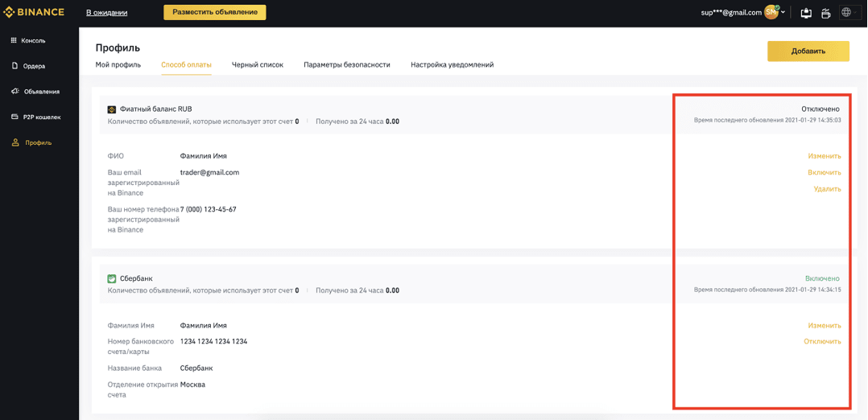The width and height of the screenshot is (868, 420).
Task: Select Профиль in the sidebar
Action: 38,142
